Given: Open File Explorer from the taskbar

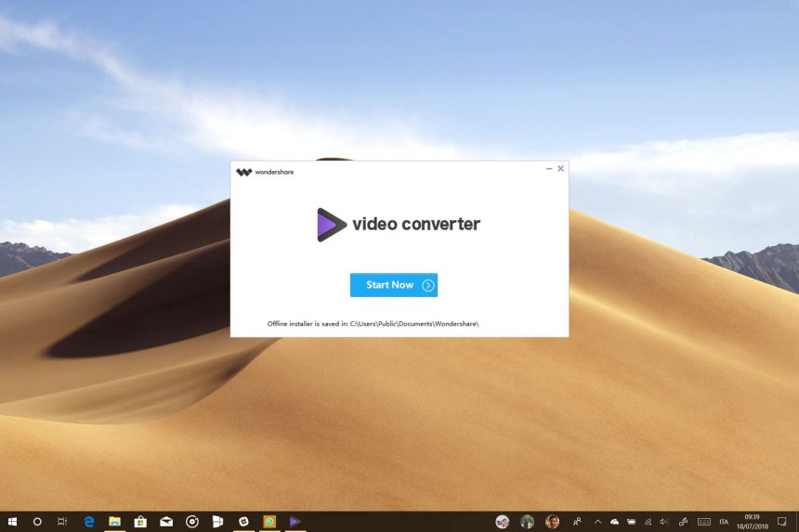Looking at the screenshot, I should pos(114,521).
